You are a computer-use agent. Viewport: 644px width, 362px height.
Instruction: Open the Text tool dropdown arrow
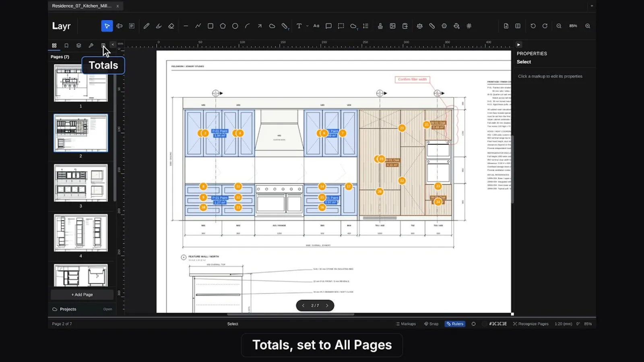(x=307, y=26)
